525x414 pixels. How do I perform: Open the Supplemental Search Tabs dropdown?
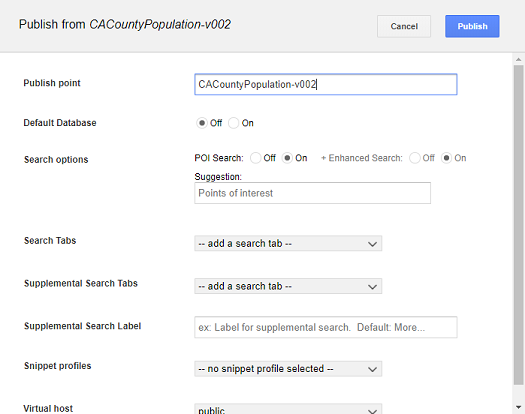288,286
